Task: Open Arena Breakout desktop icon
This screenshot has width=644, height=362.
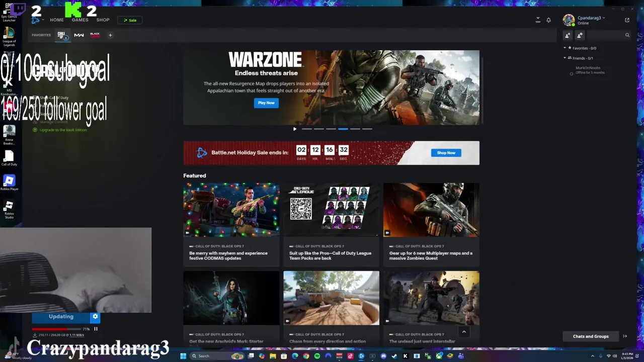Action: (9, 135)
